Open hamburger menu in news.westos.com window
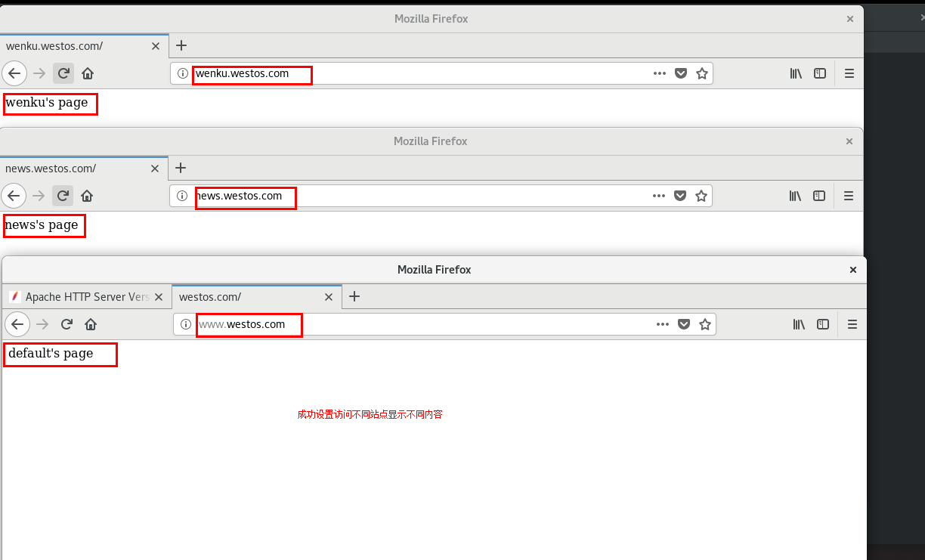The image size is (925, 560). click(849, 196)
